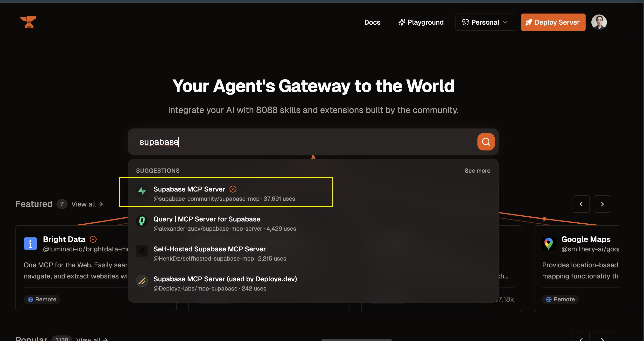Viewport: 644px width, 341px height.
Task: Click the Featured count badge 7
Action: pos(62,204)
